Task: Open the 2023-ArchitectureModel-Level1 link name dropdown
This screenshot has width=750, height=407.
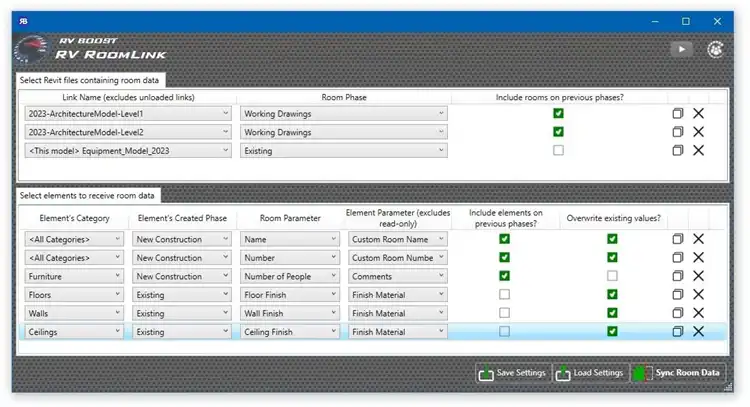Action: (x=128, y=113)
